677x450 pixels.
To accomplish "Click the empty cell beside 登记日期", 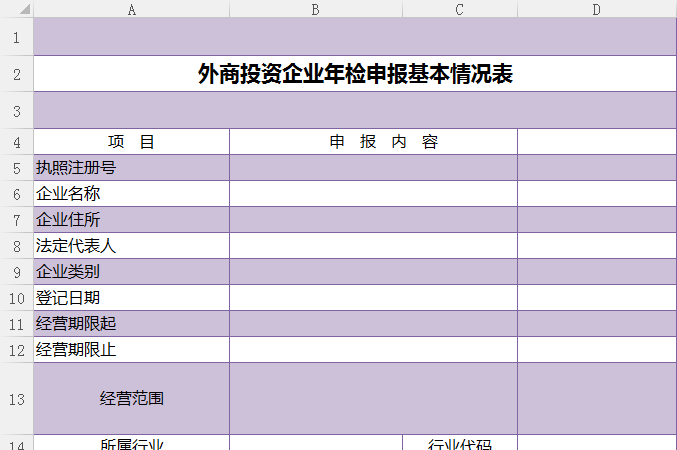I will 373,298.
